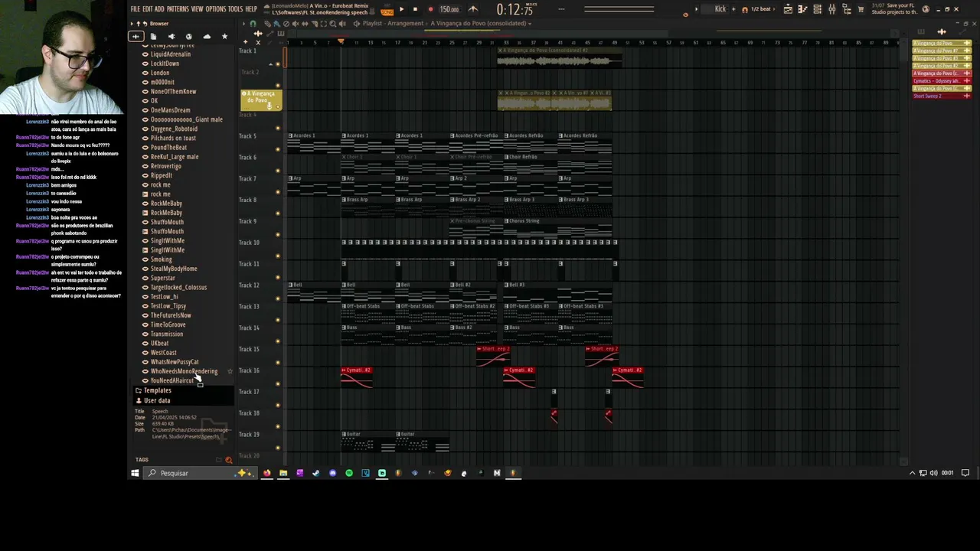
Task: Mute Track 16 using its LED
Action: (x=278, y=383)
